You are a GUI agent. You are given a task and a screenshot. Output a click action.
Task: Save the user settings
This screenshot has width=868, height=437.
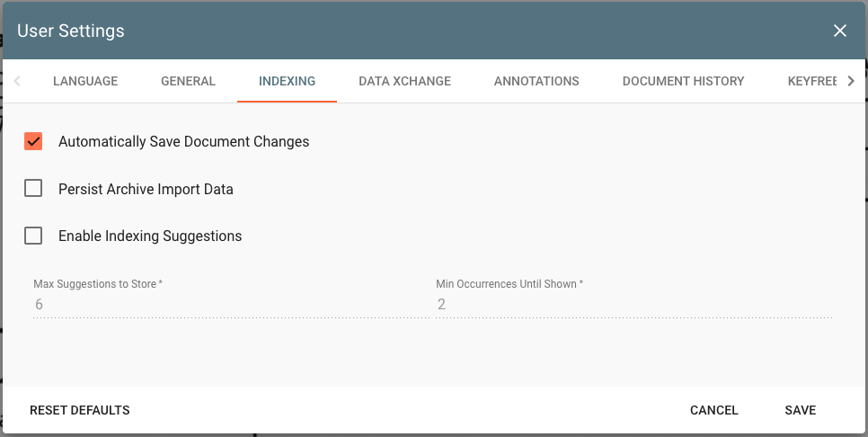pos(800,410)
